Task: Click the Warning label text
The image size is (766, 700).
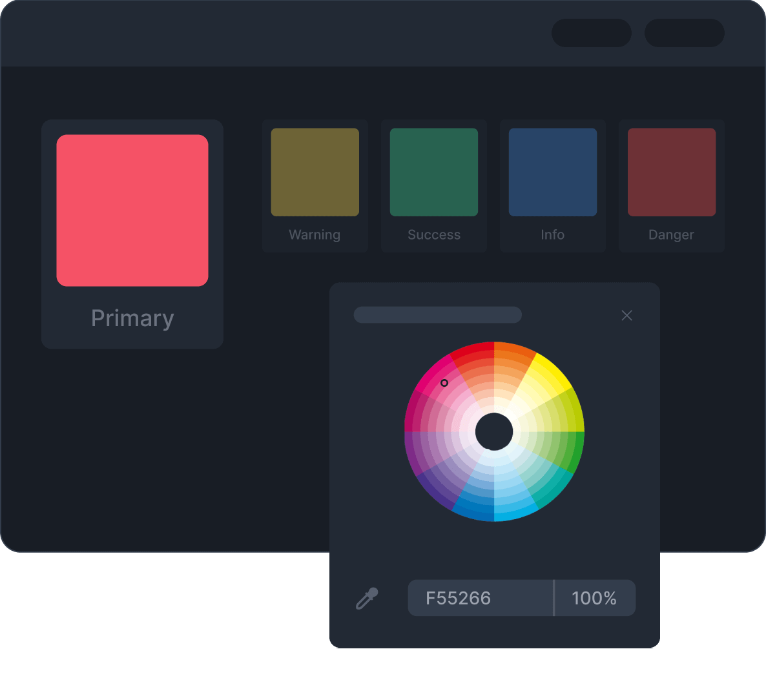Action: (x=315, y=234)
